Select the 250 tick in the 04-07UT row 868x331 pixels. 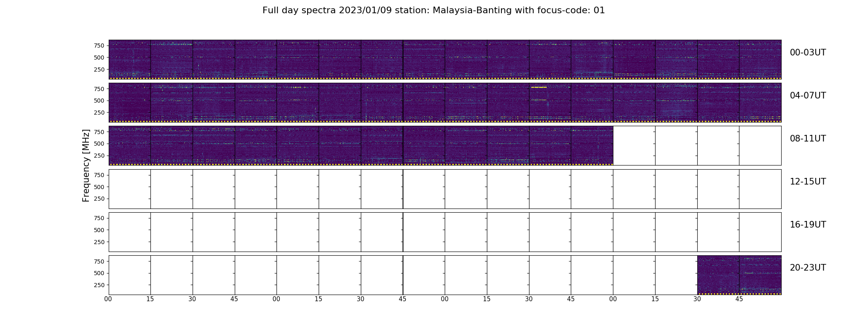[x=99, y=113]
